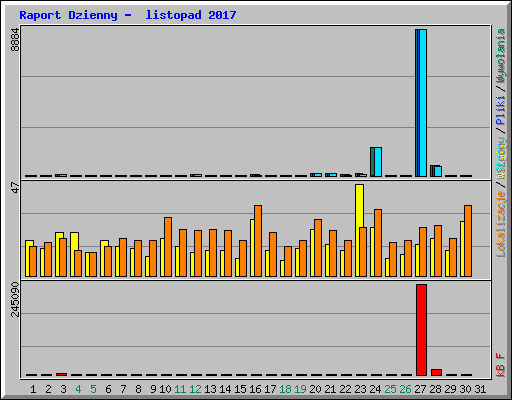Click green day label 26
This screenshot has width=512, height=400.
[405, 389]
